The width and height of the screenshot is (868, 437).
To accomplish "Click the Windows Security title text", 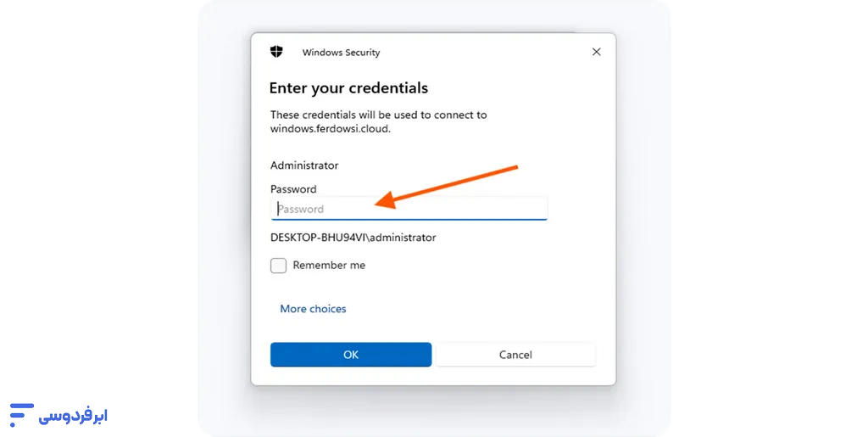I will 341,53.
